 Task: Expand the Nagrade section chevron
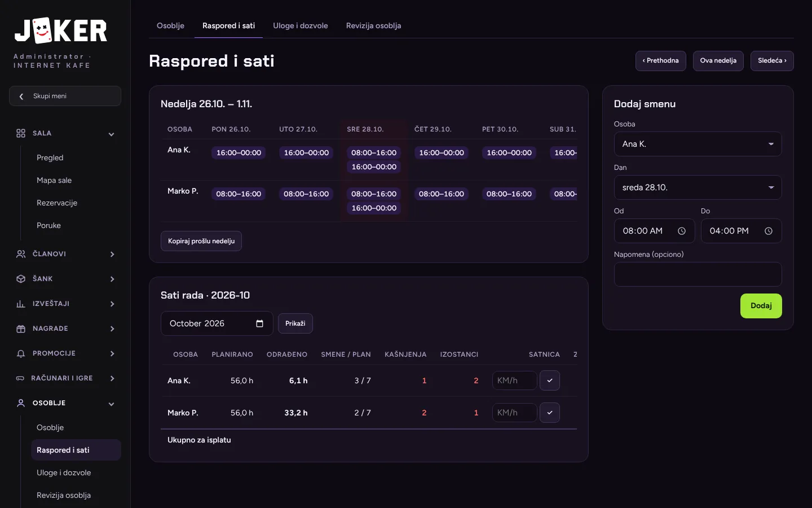[112, 329]
